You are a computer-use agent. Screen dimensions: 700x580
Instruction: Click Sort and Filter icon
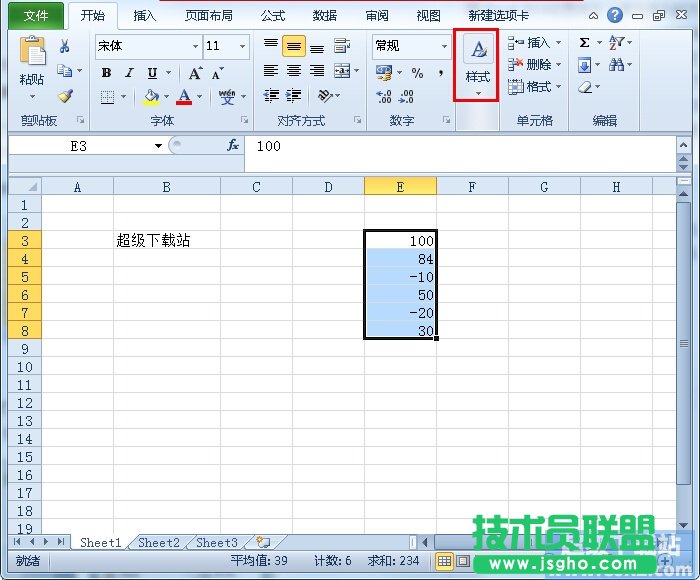tap(617, 42)
